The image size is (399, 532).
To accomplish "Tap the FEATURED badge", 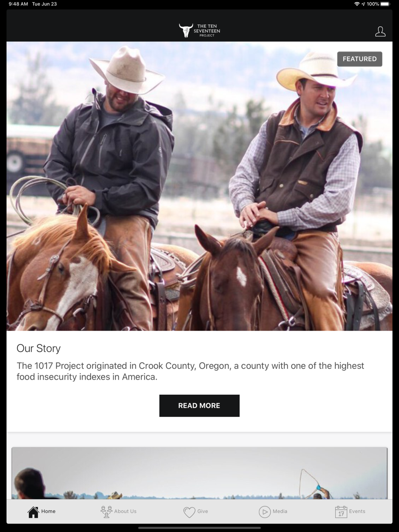I will click(x=359, y=59).
